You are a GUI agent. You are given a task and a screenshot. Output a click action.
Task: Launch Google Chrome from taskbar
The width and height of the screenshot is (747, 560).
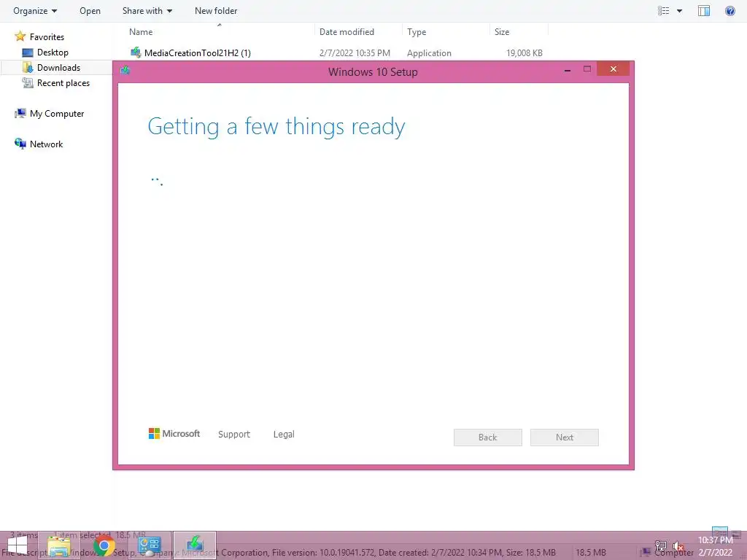[x=104, y=545]
